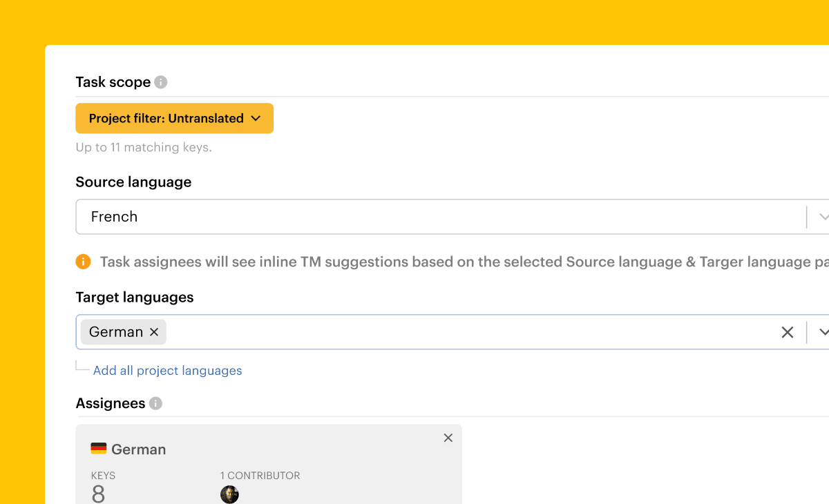Click the Up to 11 matching keys text
Viewport: 829px width, 504px height.
(x=144, y=147)
